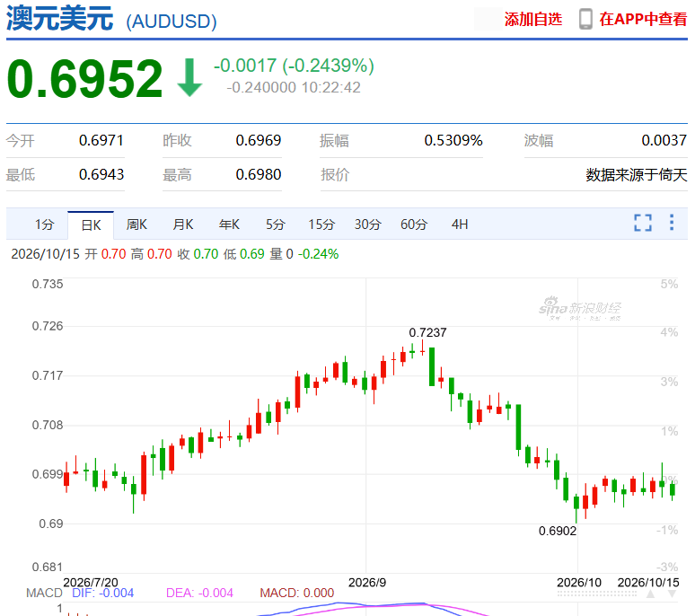Select the 30分 interval tab
The height and width of the screenshot is (616, 695).
click(368, 224)
